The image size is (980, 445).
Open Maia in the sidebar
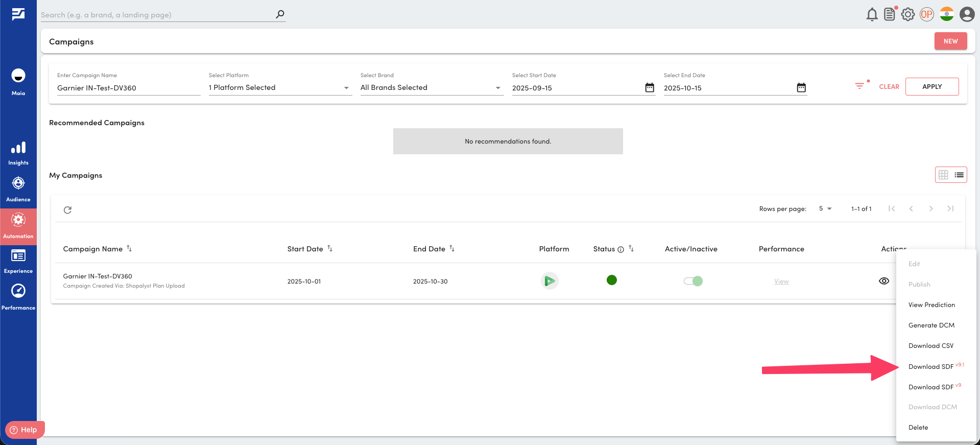(18, 82)
